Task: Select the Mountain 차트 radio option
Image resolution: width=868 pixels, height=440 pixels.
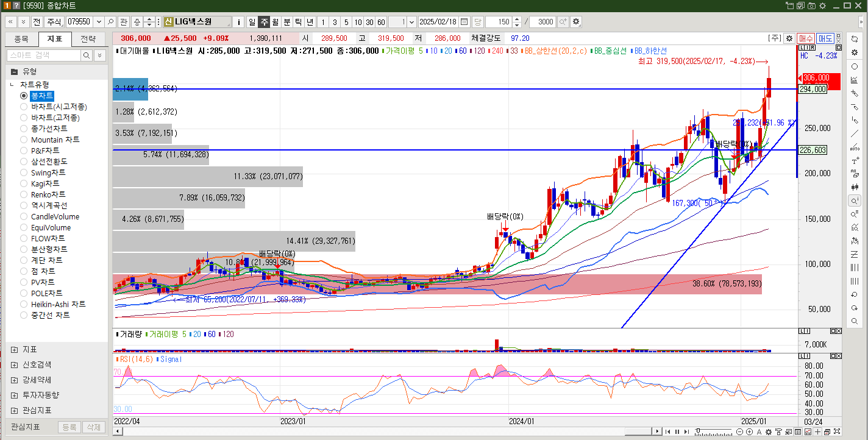Action: (x=24, y=140)
